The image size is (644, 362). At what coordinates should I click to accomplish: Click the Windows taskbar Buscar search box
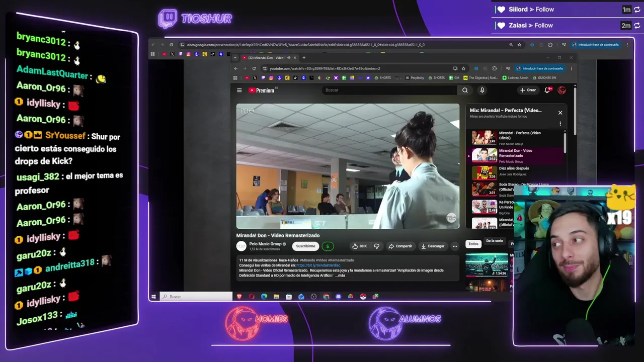coord(196,297)
